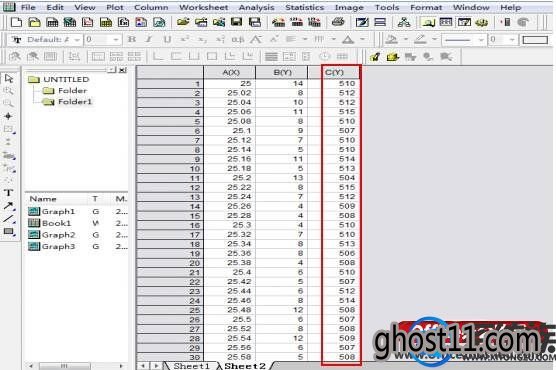Switch to the Sheet1 tab
556x370 pixels.
click(191, 366)
